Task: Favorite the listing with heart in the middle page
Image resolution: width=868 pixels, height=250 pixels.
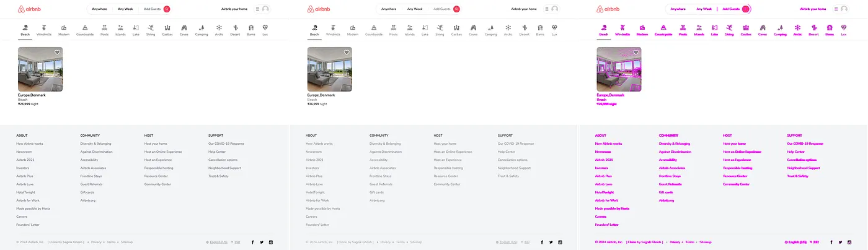Action: click(x=347, y=53)
